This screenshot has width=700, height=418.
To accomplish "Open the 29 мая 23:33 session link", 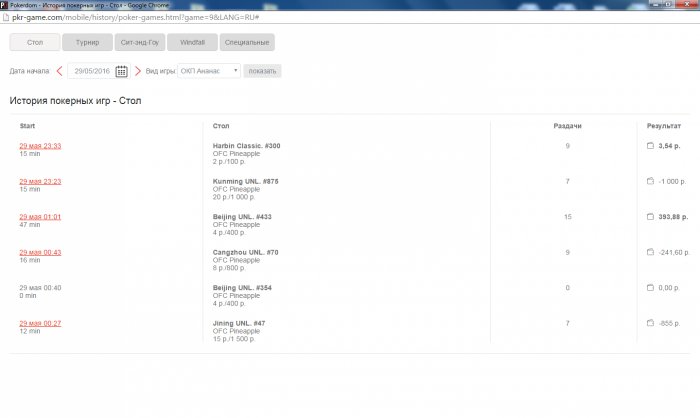I will point(40,146).
